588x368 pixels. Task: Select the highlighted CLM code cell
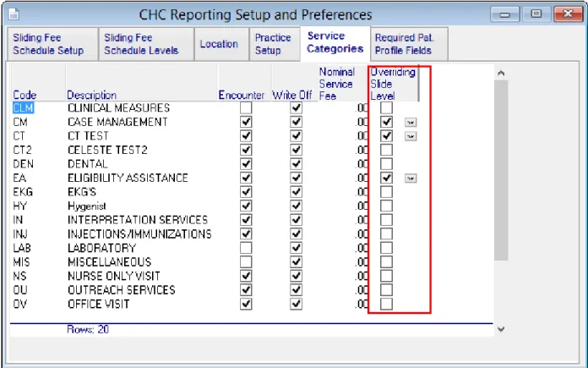24,108
